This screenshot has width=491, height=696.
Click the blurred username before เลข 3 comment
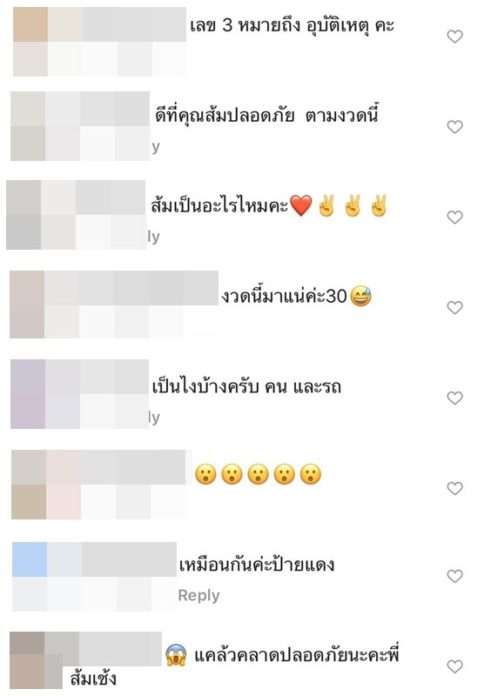[x=117, y=24]
